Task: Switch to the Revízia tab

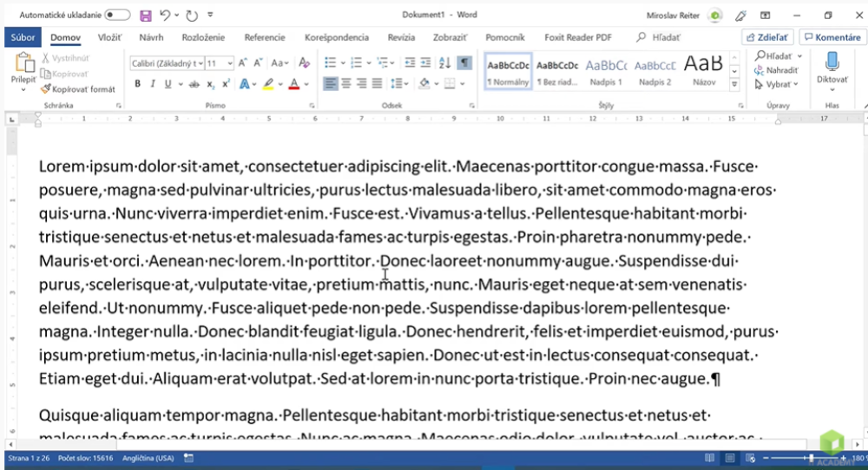Action: [x=401, y=37]
